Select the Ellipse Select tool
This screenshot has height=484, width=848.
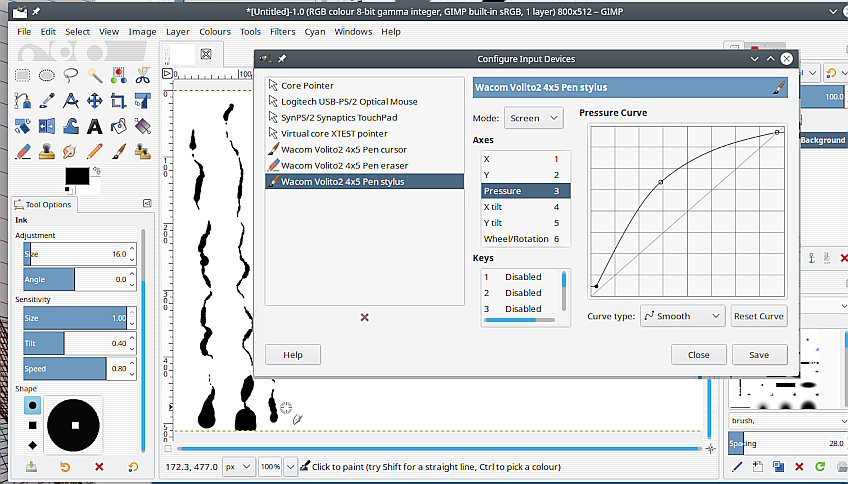pyautogui.click(x=47, y=75)
